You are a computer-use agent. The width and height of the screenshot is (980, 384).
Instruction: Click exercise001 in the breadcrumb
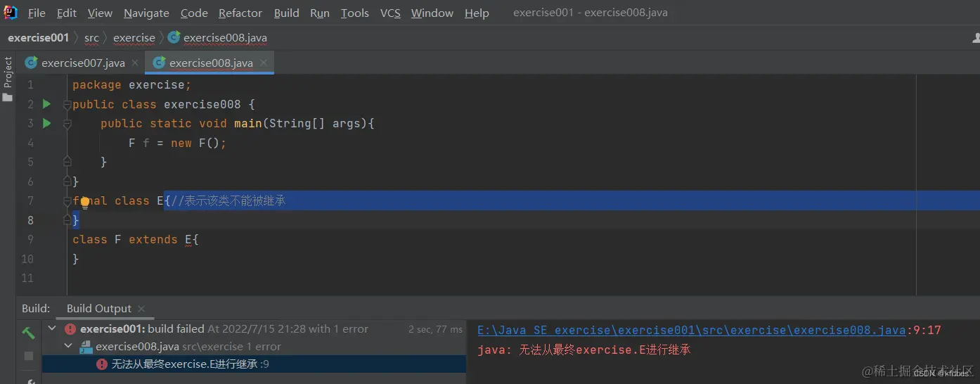pos(39,37)
